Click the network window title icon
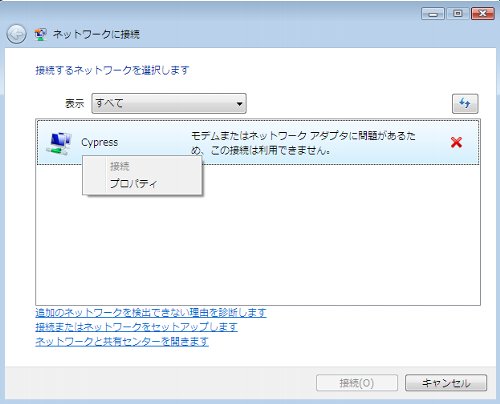 click(41, 34)
